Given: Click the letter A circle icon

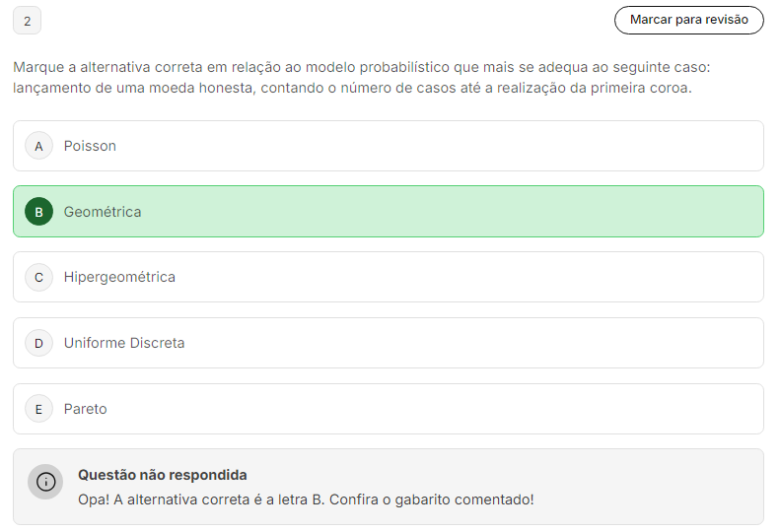Looking at the screenshot, I should pyautogui.click(x=38, y=146).
